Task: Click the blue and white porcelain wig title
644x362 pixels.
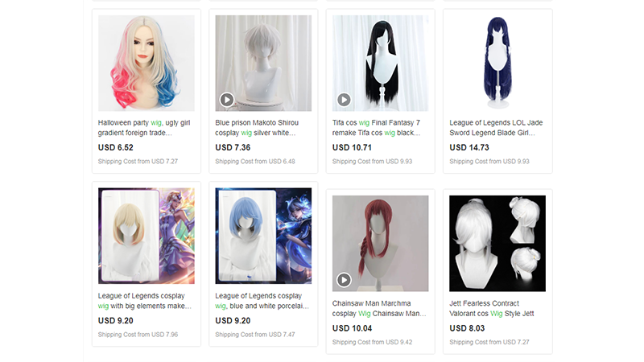Action: [x=262, y=301]
